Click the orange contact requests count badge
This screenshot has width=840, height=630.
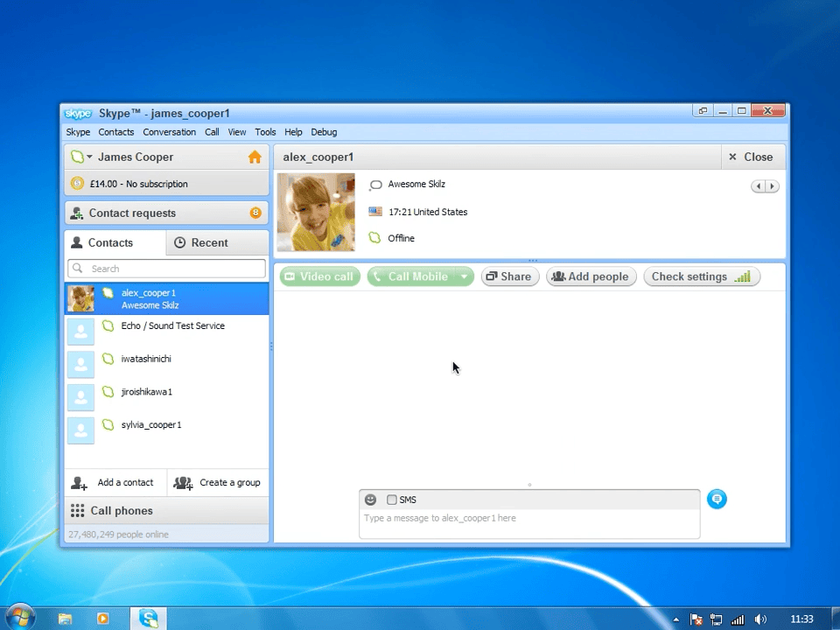(x=255, y=213)
